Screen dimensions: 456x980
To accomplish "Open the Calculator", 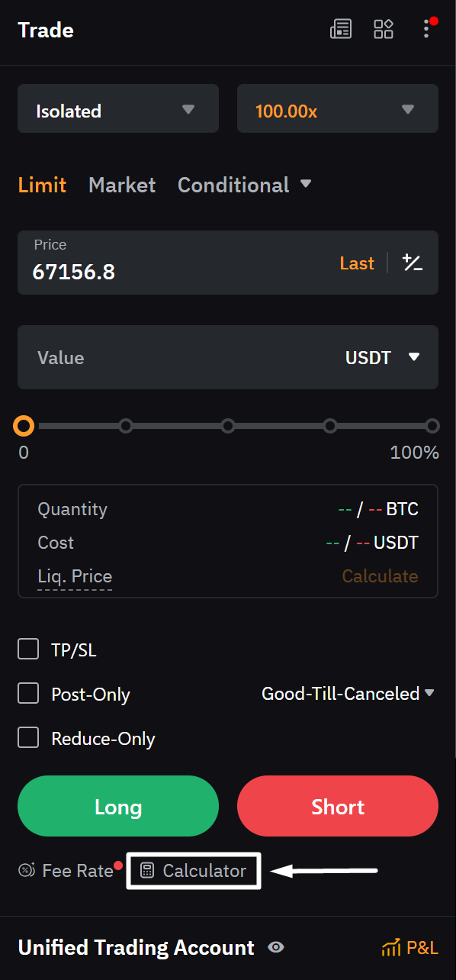I will tap(193, 870).
